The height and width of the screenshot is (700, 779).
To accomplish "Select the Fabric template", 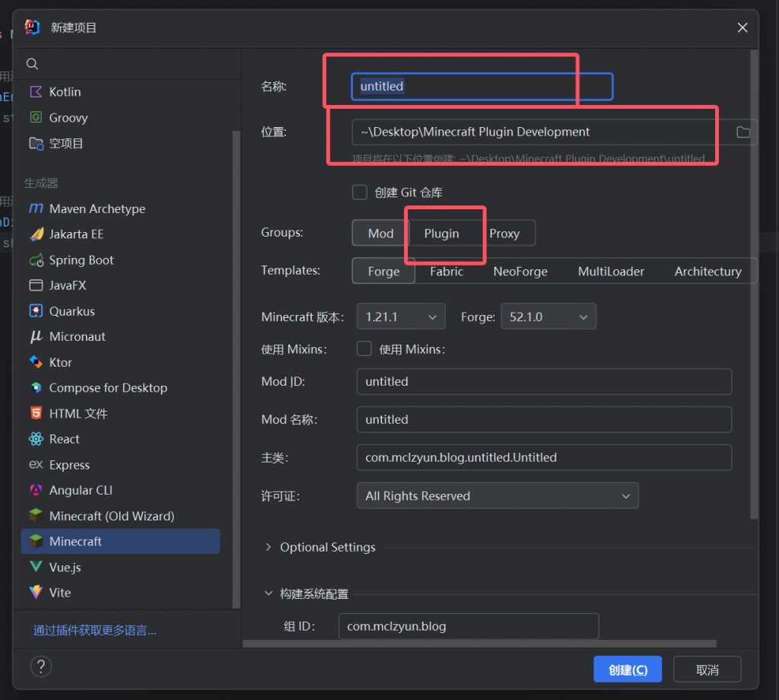I will (x=447, y=272).
